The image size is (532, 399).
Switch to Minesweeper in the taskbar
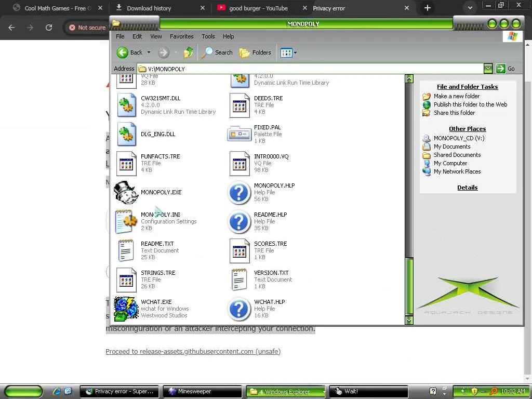202,391
